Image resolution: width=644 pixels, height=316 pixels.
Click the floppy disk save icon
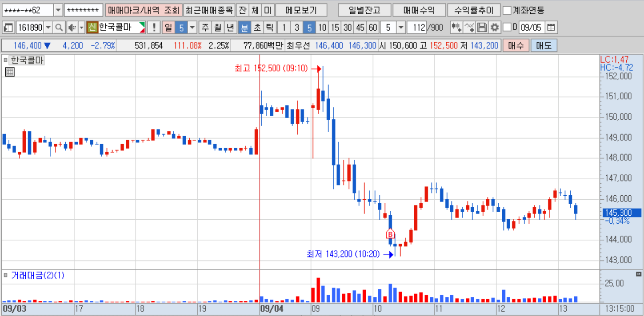click(x=482, y=28)
